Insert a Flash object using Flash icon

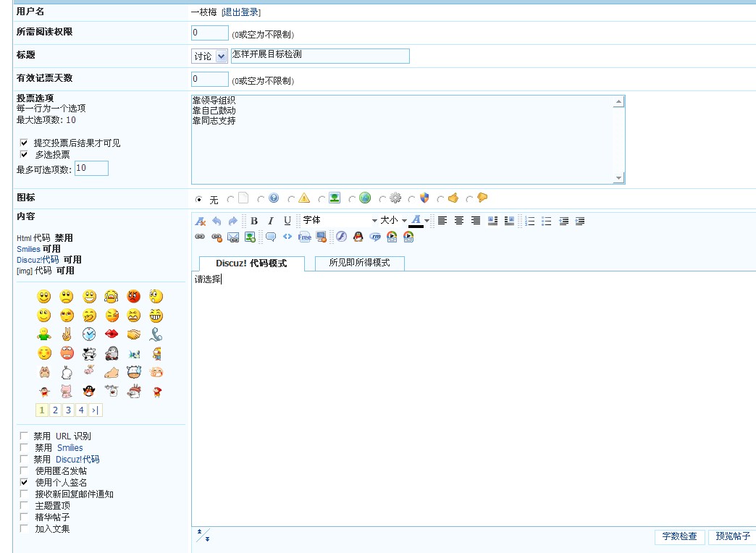click(x=341, y=237)
